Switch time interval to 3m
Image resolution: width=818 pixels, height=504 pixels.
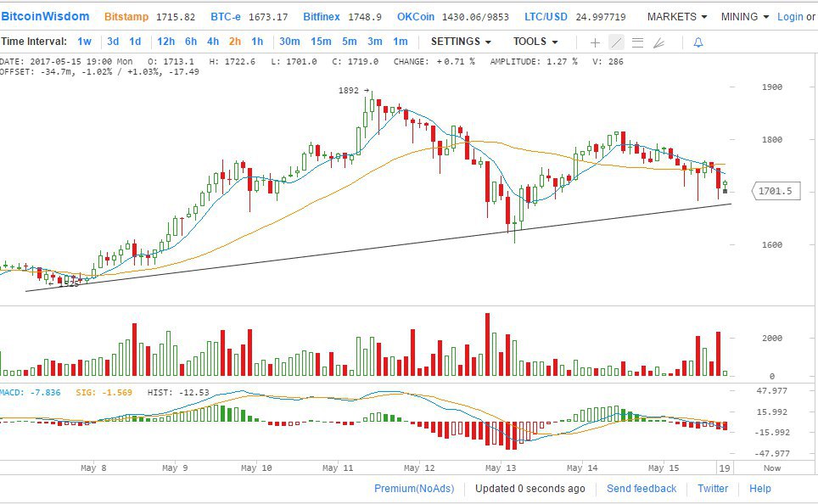[374, 42]
